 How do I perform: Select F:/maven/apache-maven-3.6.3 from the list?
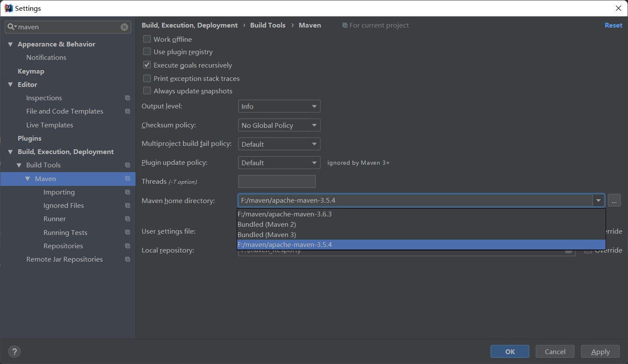(x=285, y=214)
